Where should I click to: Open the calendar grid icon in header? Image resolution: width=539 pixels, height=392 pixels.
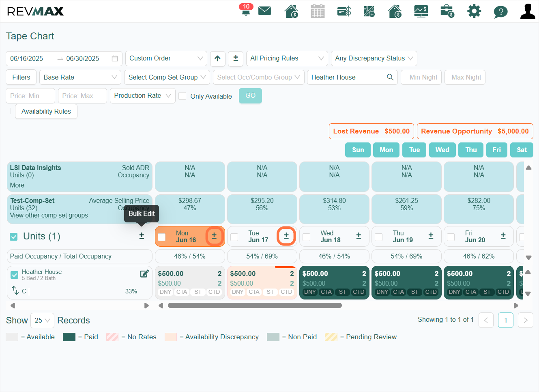(x=318, y=11)
